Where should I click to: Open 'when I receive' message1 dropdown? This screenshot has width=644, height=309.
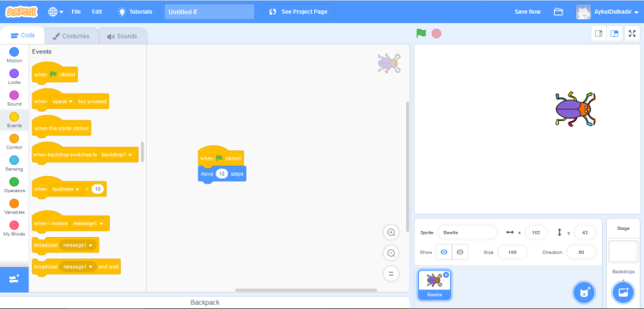pos(88,224)
